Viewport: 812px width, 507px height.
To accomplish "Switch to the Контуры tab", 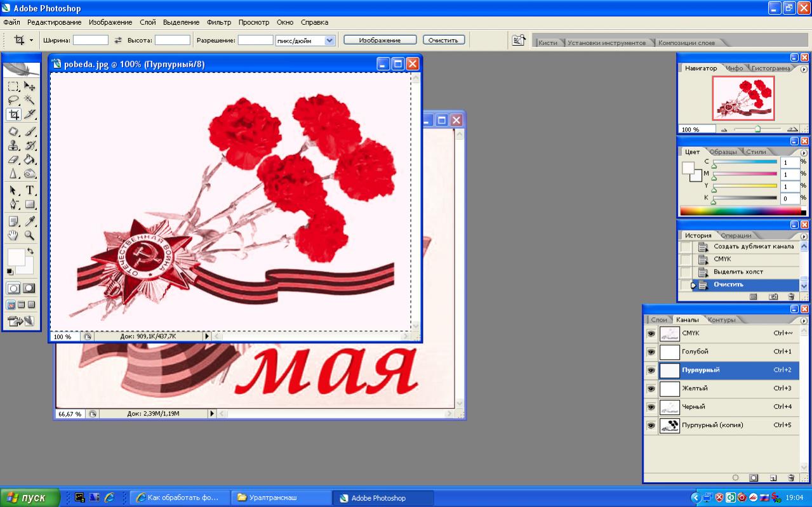I will point(721,320).
